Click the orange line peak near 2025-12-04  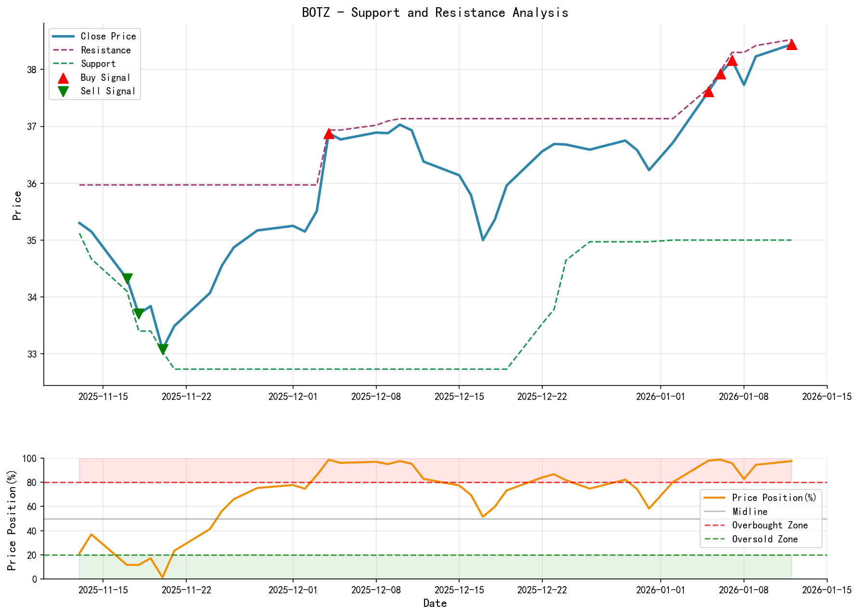pyautogui.click(x=330, y=460)
